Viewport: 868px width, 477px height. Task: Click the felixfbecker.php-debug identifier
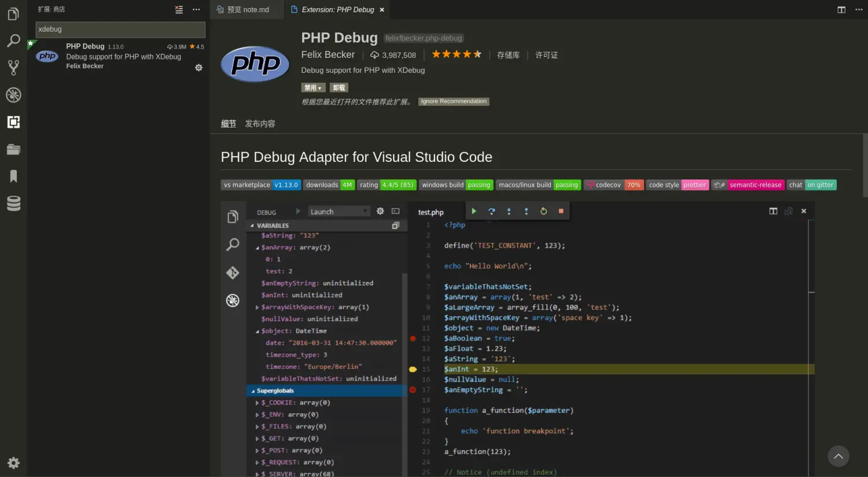424,38
